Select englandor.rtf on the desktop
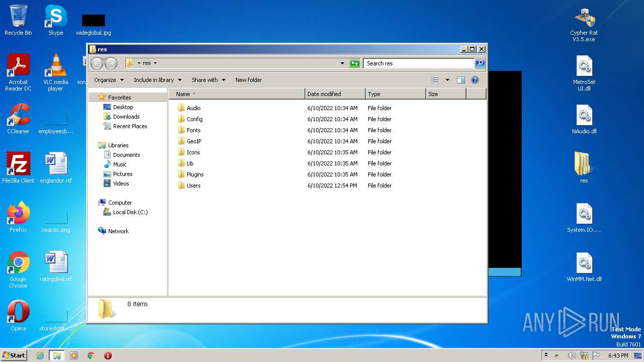The image size is (644, 362). tap(55, 168)
